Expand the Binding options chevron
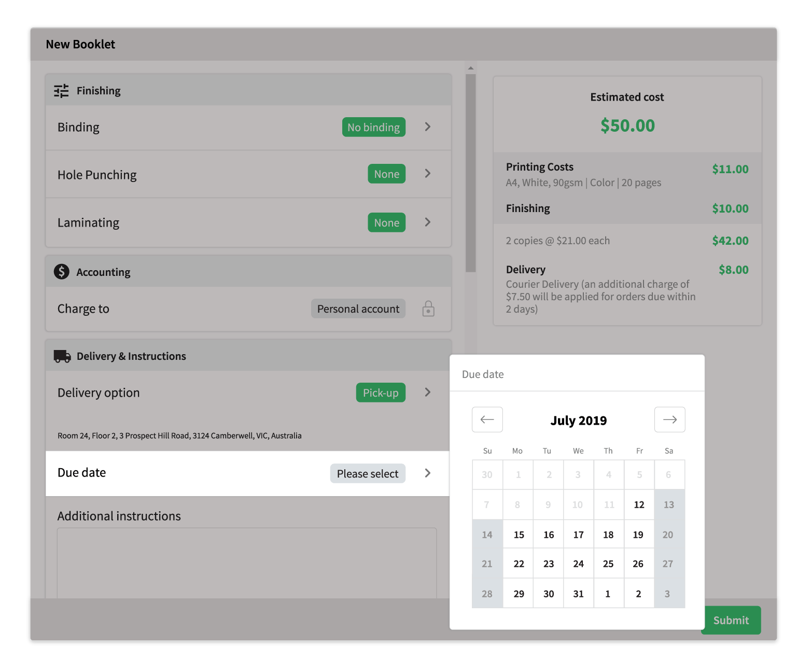The width and height of the screenshot is (811, 672). [x=428, y=127]
